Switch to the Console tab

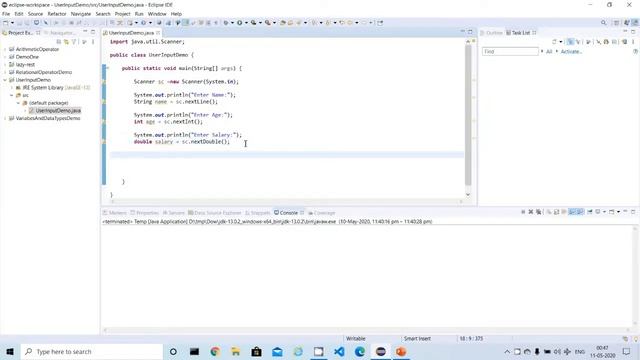click(289, 213)
